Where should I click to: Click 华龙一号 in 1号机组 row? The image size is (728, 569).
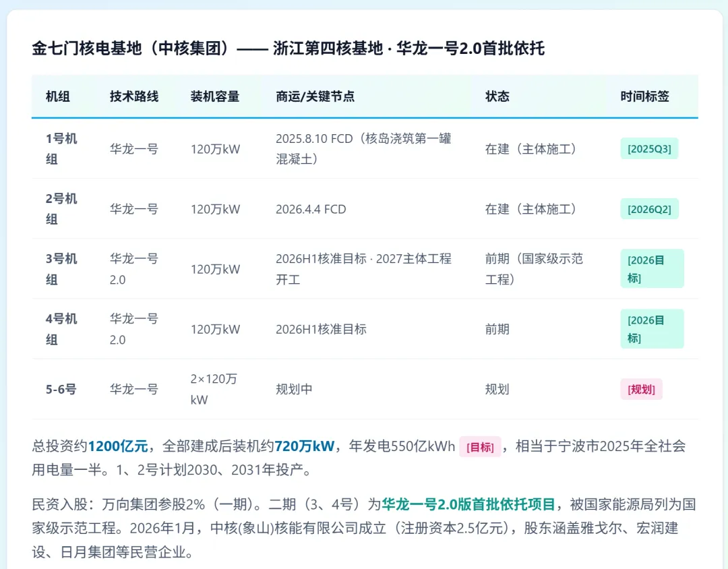(x=134, y=148)
